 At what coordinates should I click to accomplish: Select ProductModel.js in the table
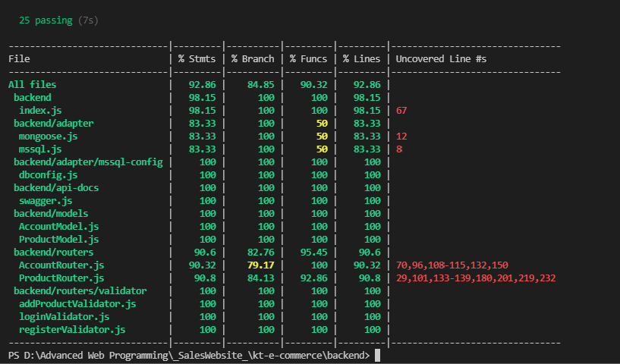point(58,240)
